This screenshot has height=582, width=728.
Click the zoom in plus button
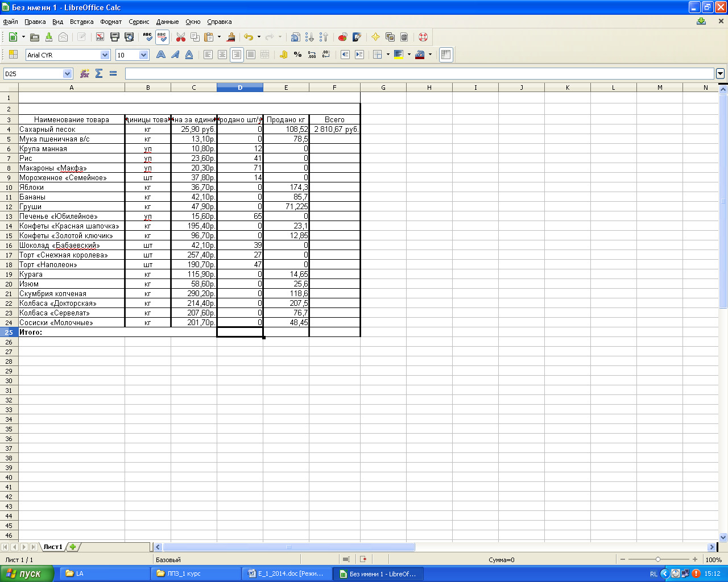(695, 560)
